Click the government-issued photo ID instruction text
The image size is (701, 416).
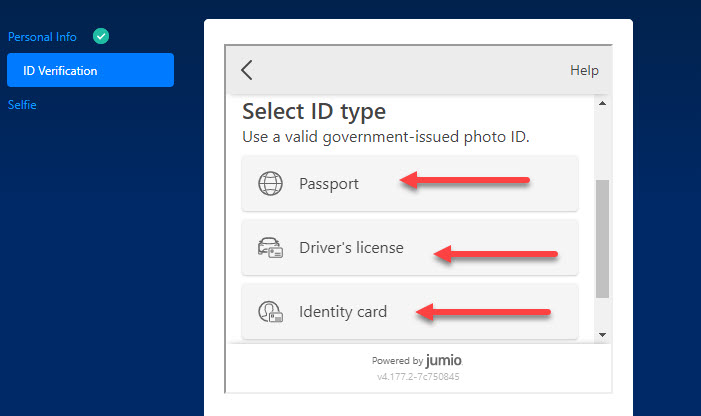point(385,137)
